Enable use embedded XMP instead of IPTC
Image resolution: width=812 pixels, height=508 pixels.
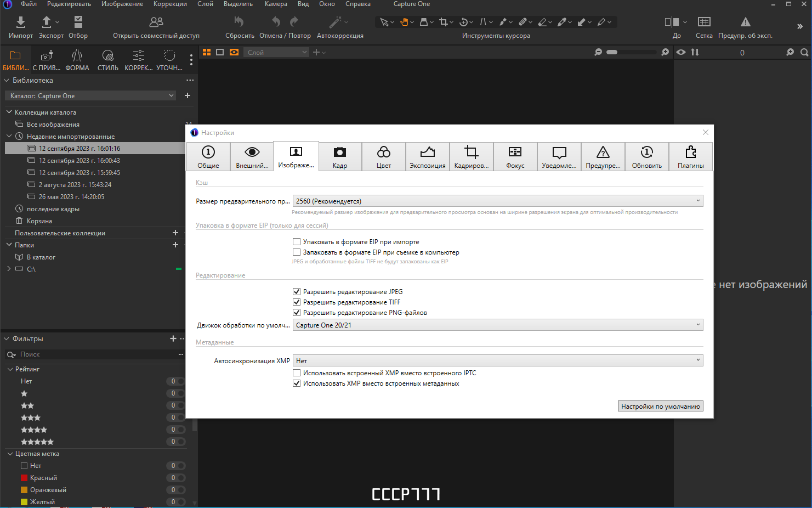click(297, 373)
